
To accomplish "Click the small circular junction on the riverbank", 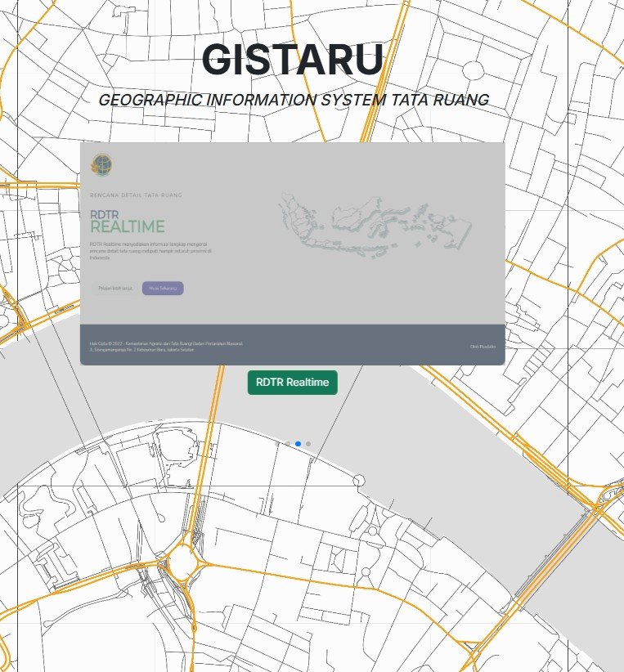I will click(x=358, y=481).
